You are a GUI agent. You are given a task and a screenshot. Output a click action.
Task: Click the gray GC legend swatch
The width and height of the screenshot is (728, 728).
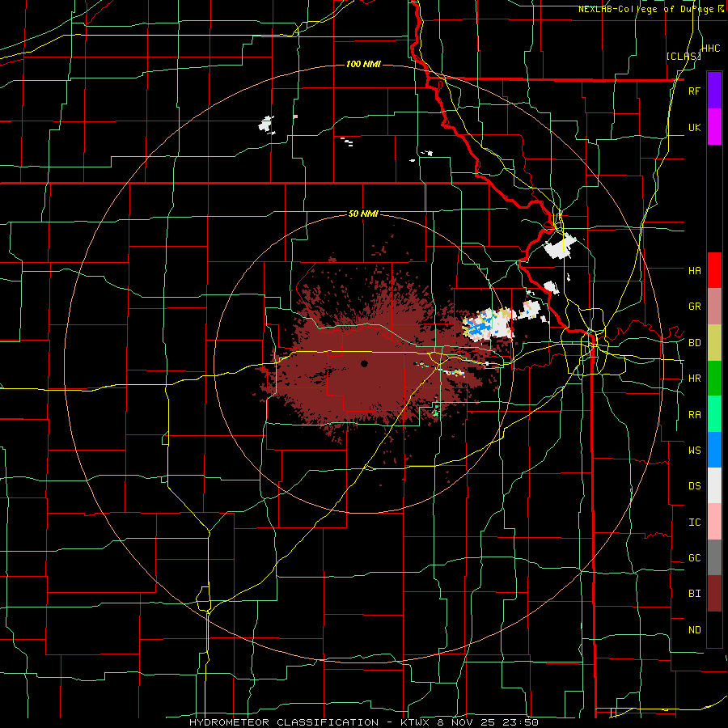714,557
